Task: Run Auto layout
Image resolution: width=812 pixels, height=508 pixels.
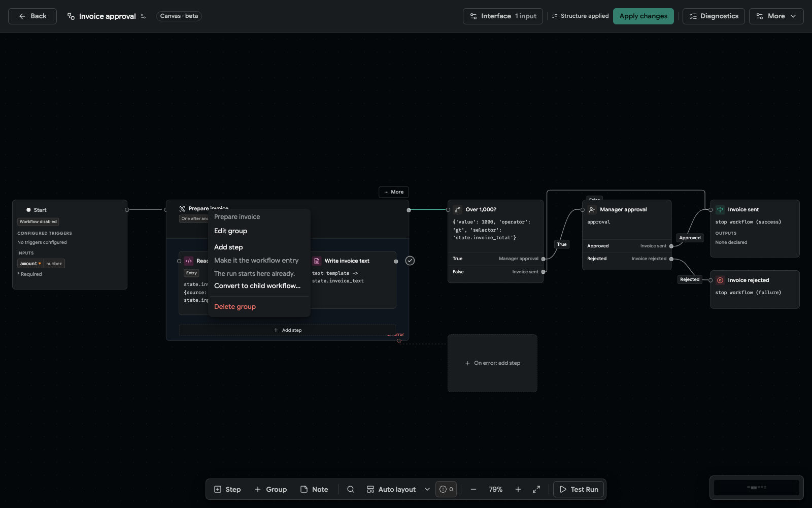Action: [x=391, y=489]
